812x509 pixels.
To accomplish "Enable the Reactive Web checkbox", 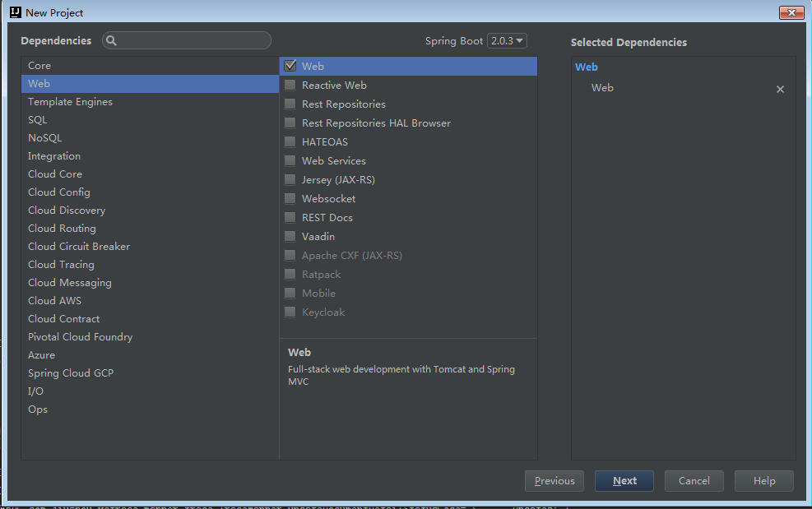I will 290,85.
